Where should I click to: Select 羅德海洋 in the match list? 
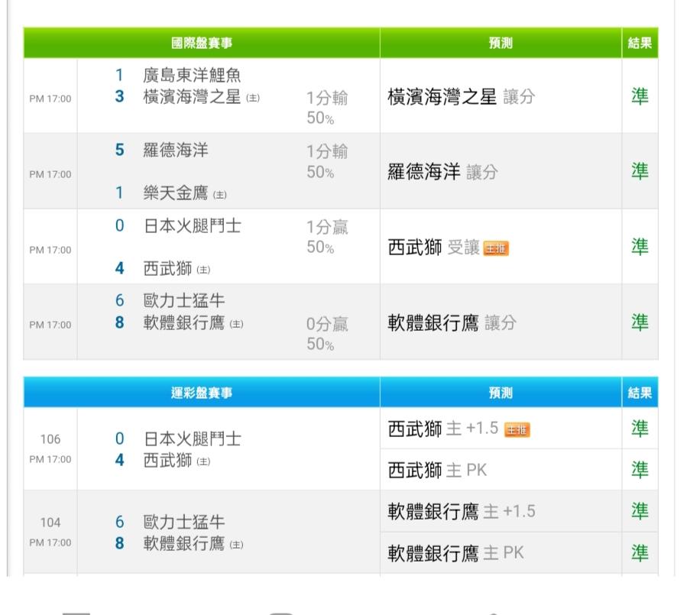[176, 150]
